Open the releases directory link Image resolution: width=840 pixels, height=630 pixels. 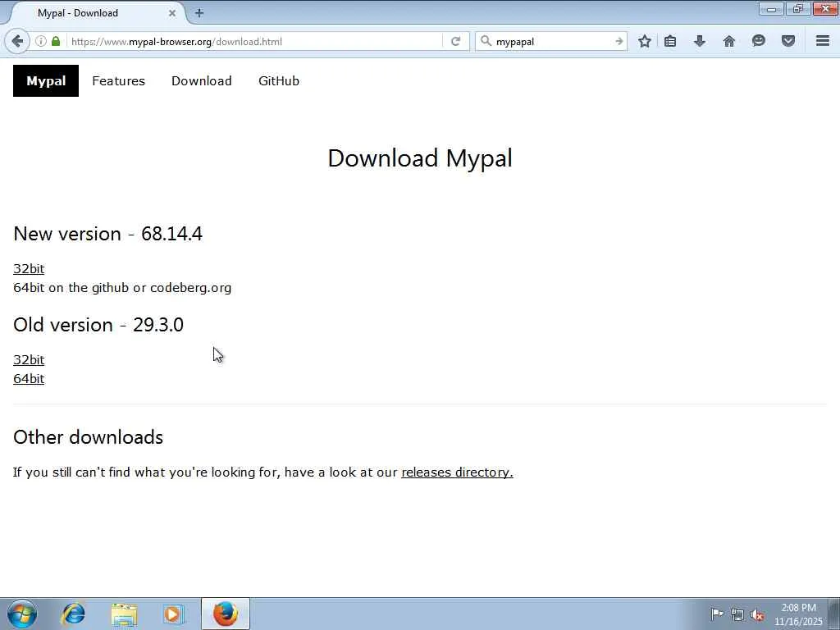[457, 472]
